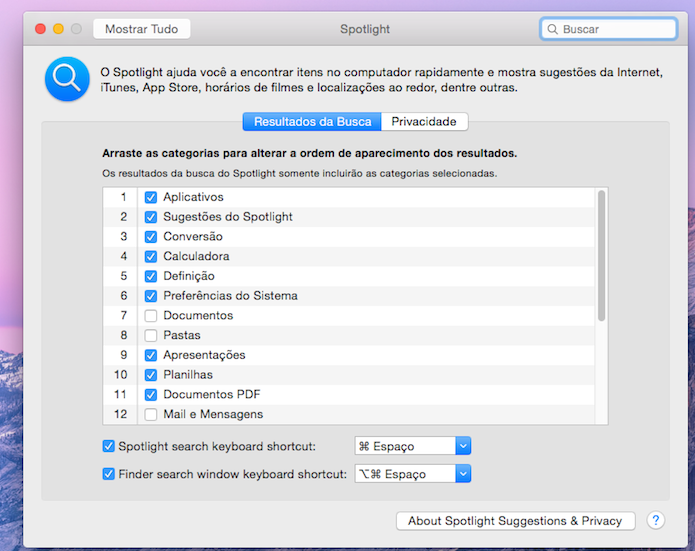Uncheck Preferências do Sistema
The width and height of the screenshot is (695, 551).
click(x=151, y=296)
